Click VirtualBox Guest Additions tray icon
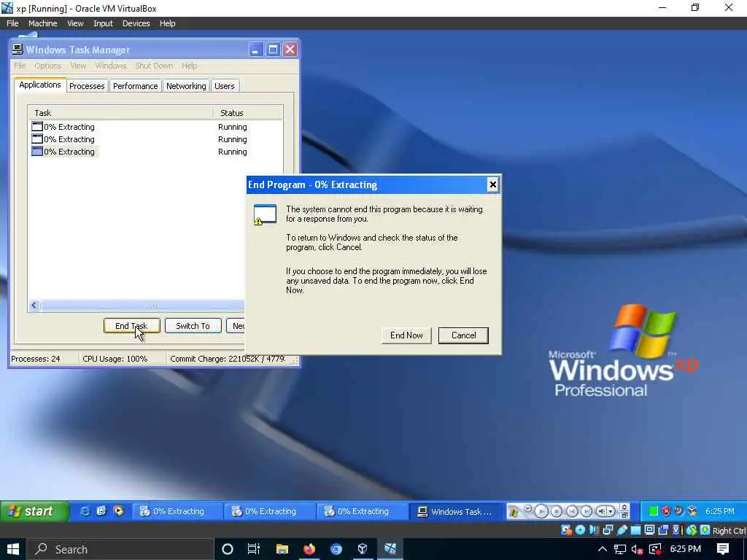The height and width of the screenshot is (560, 747). pyautogui.click(x=692, y=511)
